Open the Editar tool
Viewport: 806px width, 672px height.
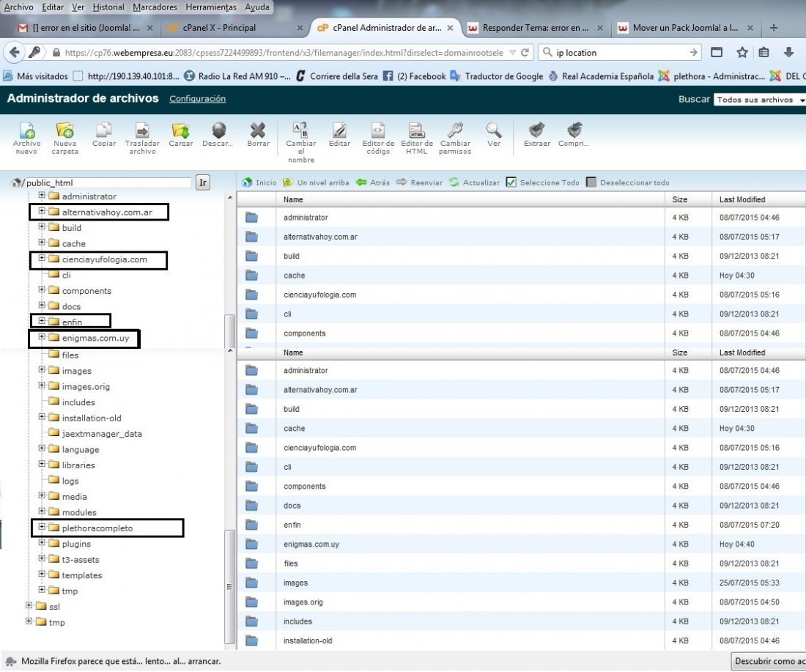(x=339, y=135)
